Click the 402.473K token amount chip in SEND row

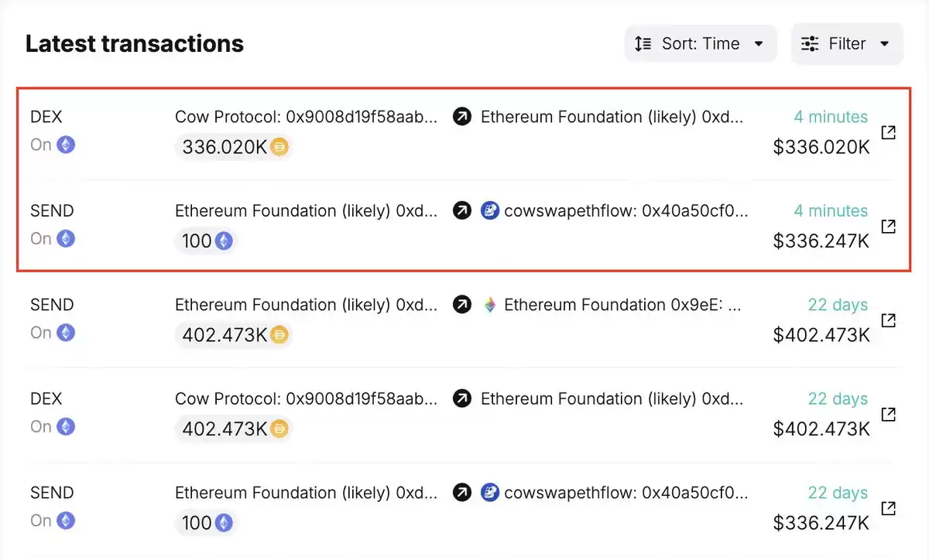pyautogui.click(x=234, y=335)
